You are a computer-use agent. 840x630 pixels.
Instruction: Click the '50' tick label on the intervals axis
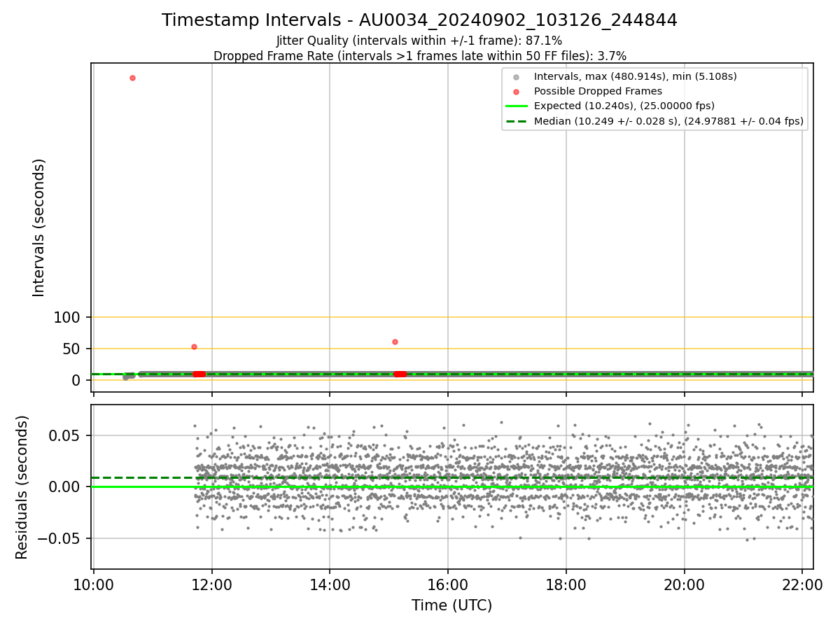[73, 349]
